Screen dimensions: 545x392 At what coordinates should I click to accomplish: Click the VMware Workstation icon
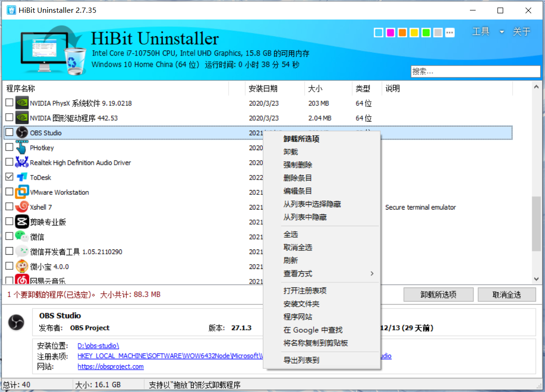[x=22, y=192]
